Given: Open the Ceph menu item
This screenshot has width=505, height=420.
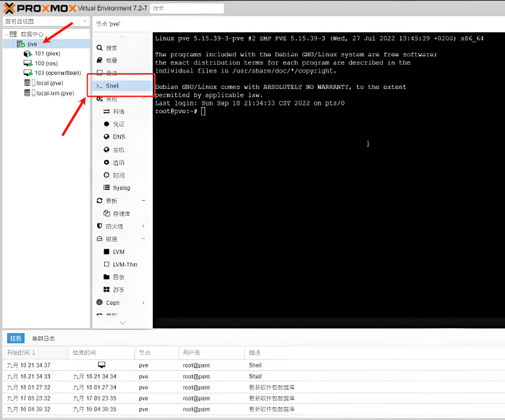Looking at the screenshot, I should [113, 303].
